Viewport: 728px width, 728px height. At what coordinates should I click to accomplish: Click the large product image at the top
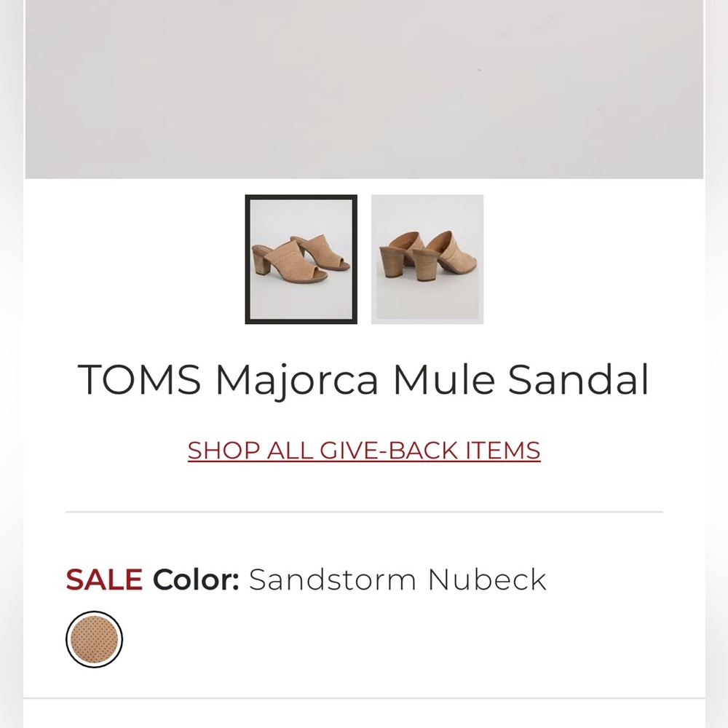click(364, 87)
